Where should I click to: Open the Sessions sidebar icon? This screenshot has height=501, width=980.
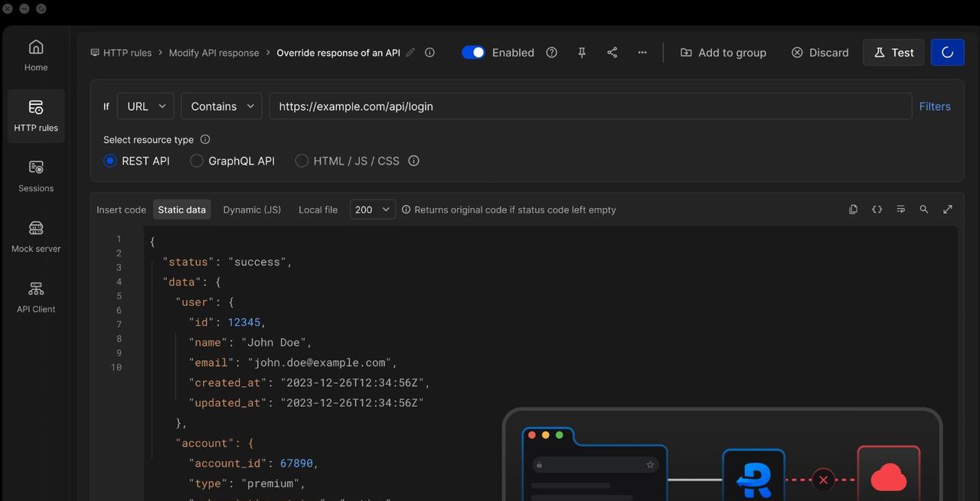coord(36,175)
